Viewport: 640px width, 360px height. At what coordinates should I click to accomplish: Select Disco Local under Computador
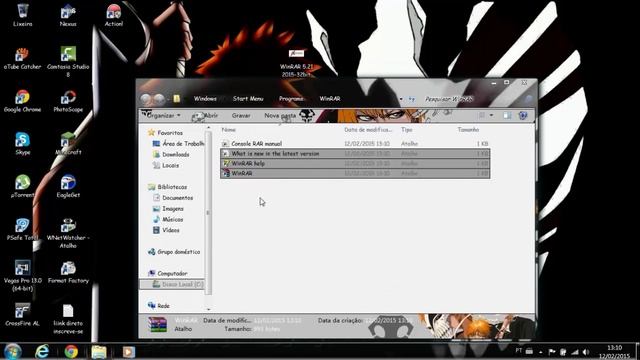pos(172,284)
